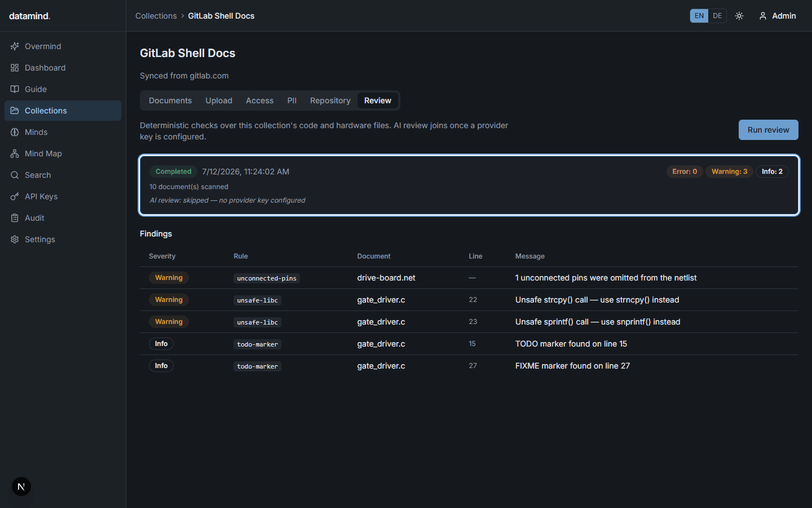Viewport: 812px width, 508px height.
Task: Select the Minds brain icon
Action: click(x=15, y=132)
